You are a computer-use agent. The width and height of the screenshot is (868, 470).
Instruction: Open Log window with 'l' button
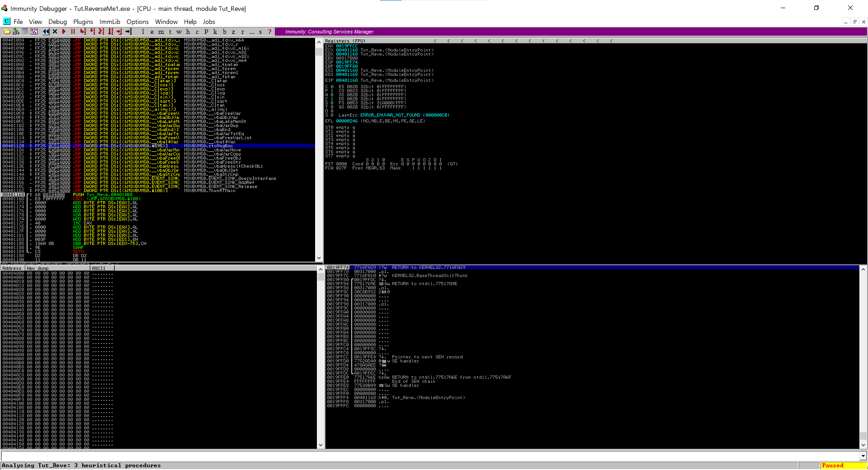point(143,32)
